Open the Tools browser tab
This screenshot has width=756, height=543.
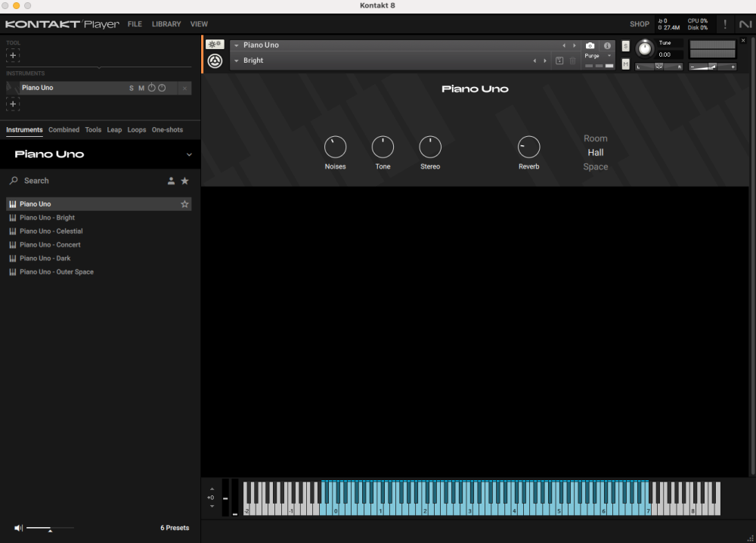[93, 130]
